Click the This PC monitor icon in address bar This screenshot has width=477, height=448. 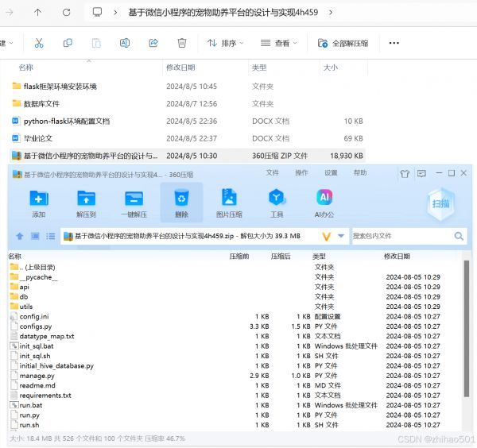(x=97, y=12)
